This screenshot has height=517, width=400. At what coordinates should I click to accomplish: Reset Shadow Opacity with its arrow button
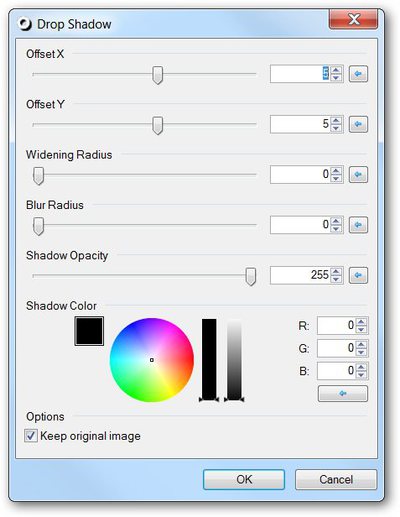click(x=358, y=275)
